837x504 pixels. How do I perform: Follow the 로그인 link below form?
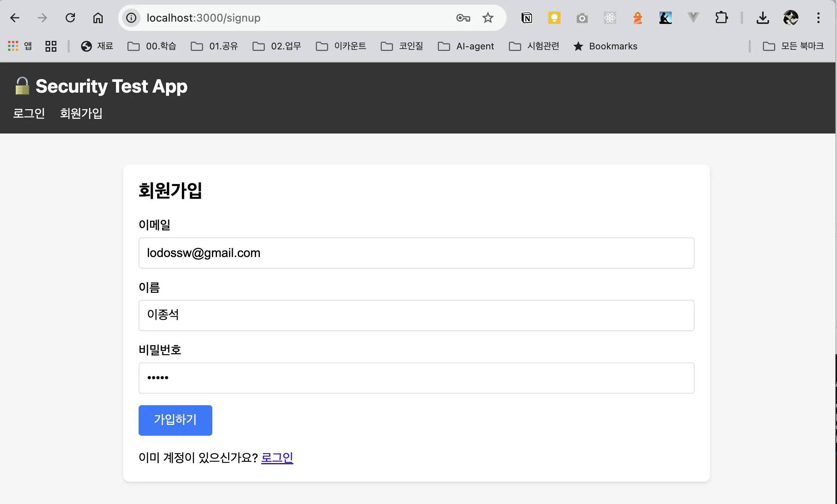point(277,458)
